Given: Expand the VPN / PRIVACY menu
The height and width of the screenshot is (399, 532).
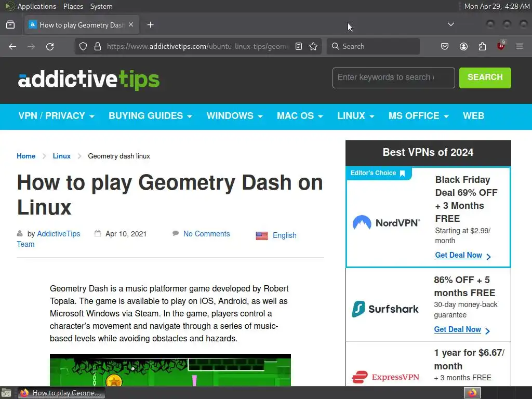Looking at the screenshot, I should (x=56, y=116).
